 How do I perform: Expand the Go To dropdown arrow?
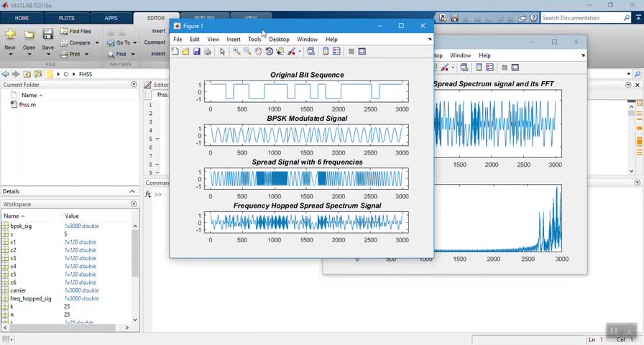134,42
